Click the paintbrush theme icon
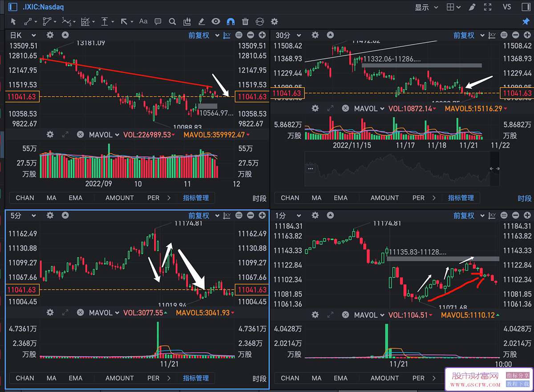The height and width of the screenshot is (392, 534). coord(472,7)
